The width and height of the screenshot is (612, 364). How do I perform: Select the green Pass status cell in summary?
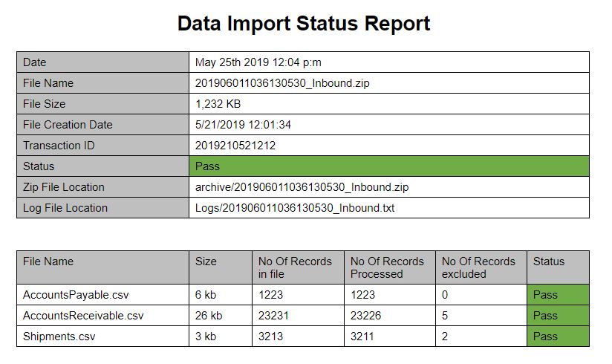(x=388, y=166)
